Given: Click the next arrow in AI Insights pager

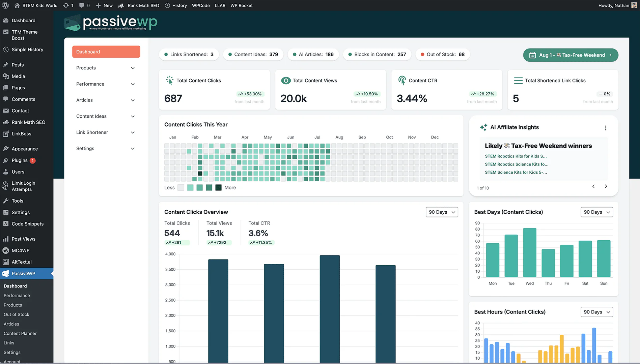Looking at the screenshot, I should tap(606, 186).
